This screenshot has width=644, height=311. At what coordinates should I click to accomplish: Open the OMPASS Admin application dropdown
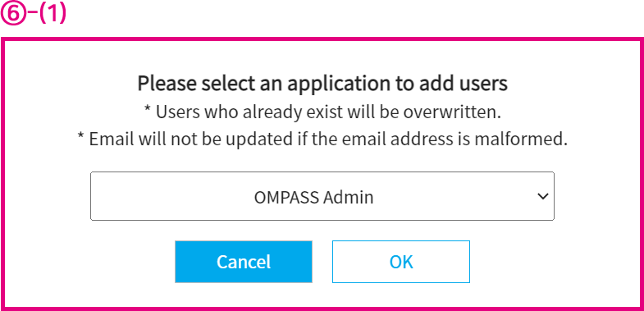322,196
